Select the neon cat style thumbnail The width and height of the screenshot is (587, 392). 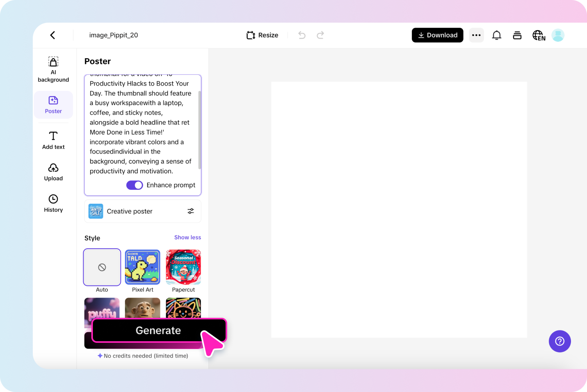point(183,308)
